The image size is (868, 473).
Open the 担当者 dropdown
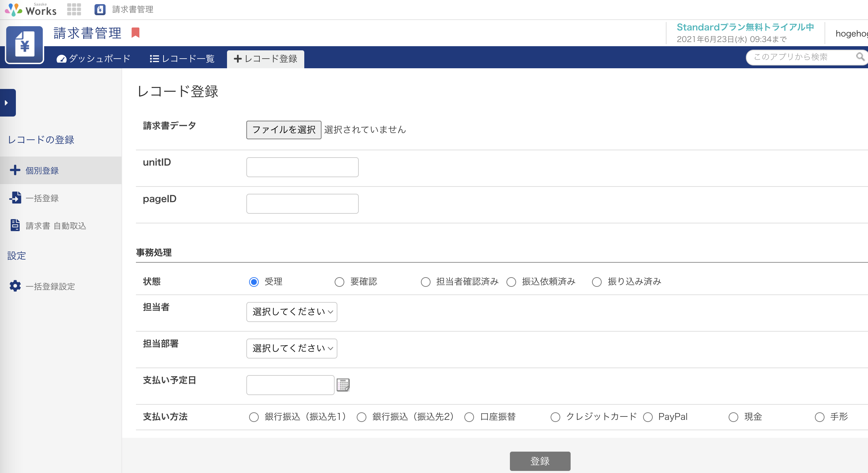(292, 312)
